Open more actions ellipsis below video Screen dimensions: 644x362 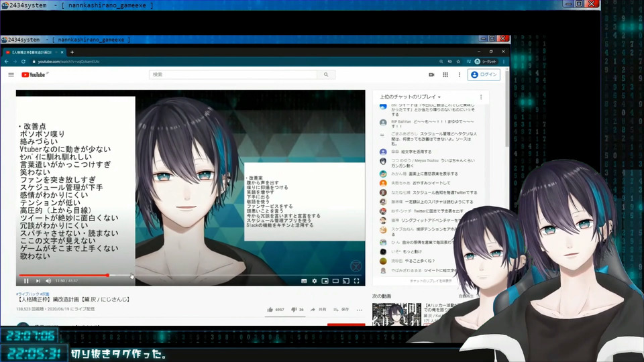[360, 310]
